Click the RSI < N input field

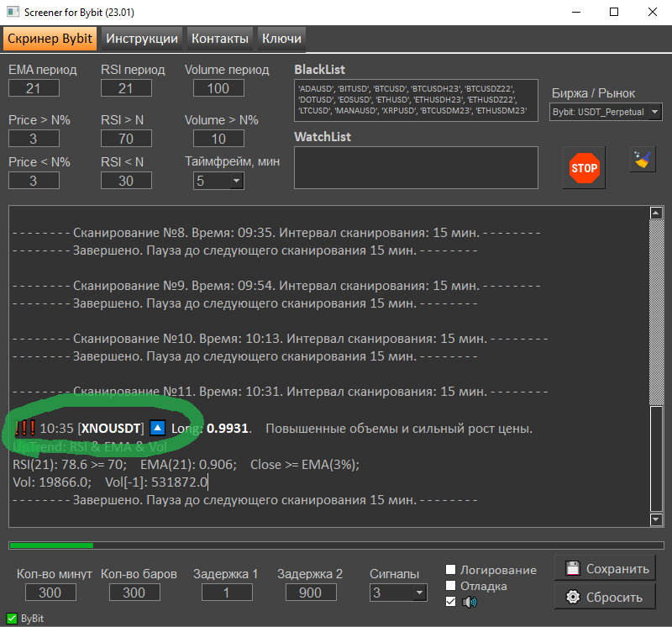(x=126, y=181)
